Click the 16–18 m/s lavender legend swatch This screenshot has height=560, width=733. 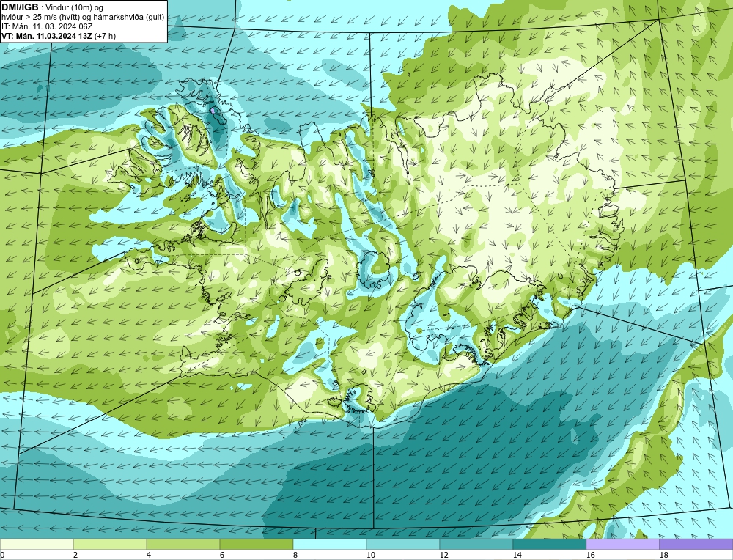(622, 545)
